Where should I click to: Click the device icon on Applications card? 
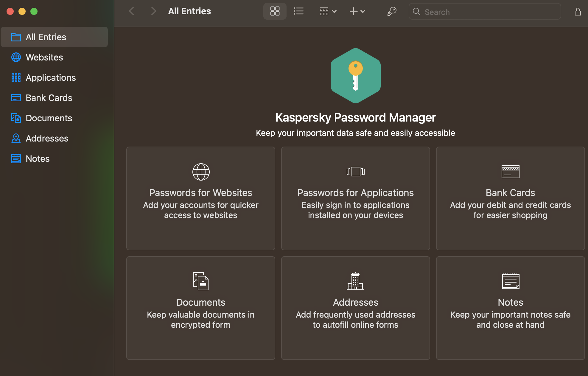point(356,172)
